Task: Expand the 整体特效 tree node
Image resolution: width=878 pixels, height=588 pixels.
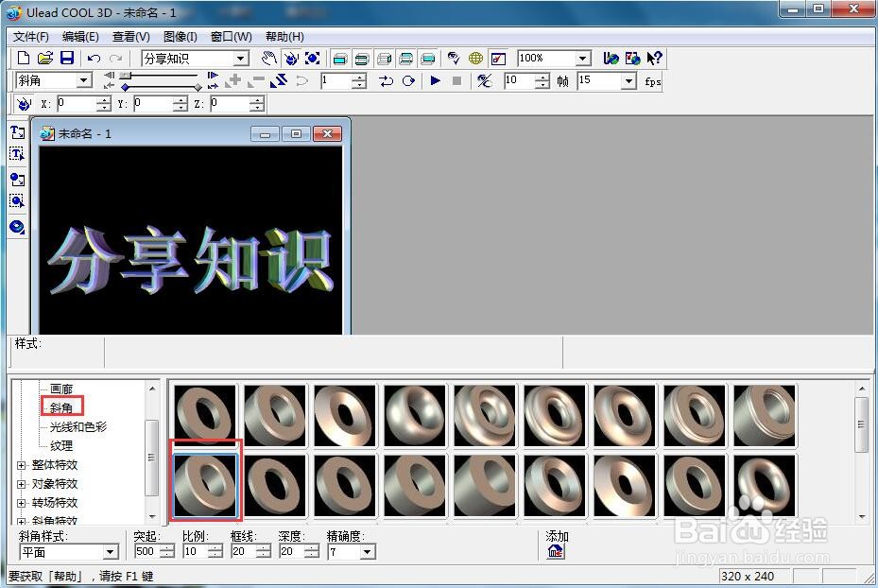Action: click(22, 465)
